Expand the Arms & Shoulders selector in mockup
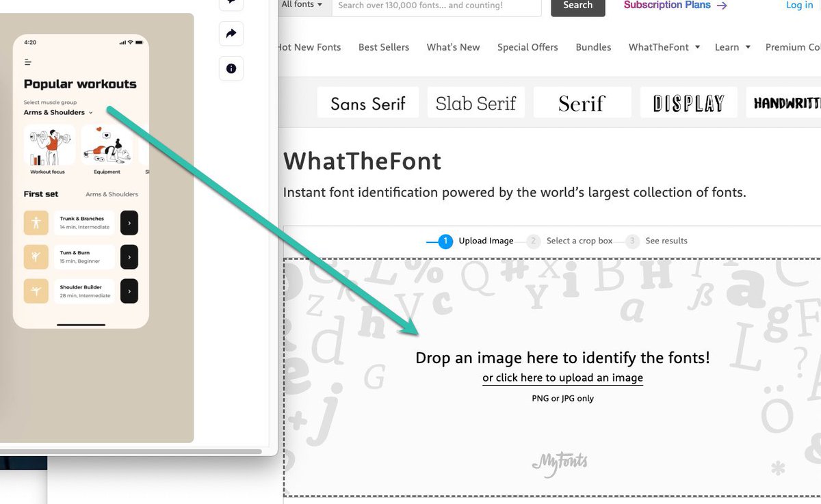The image size is (821, 504). [58, 112]
